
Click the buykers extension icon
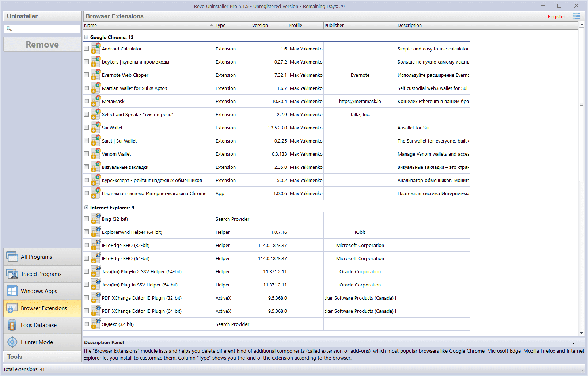coord(96,62)
